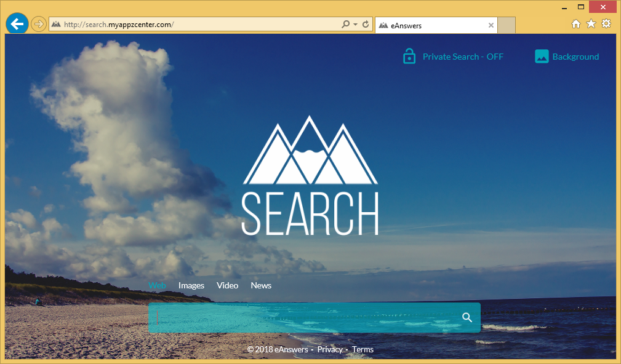Viewport: 621px width, 364px height.
Task: Go back with the blue back arrow
Action: click(17, 24)
